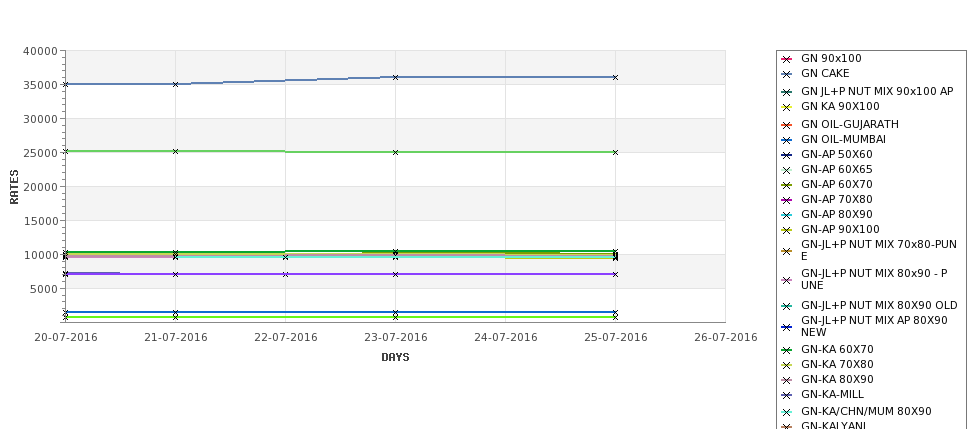Select GN JL+P NUT MIX 90x100 AP label
Screen dimensions: 975x429
(x=877, y=91)
